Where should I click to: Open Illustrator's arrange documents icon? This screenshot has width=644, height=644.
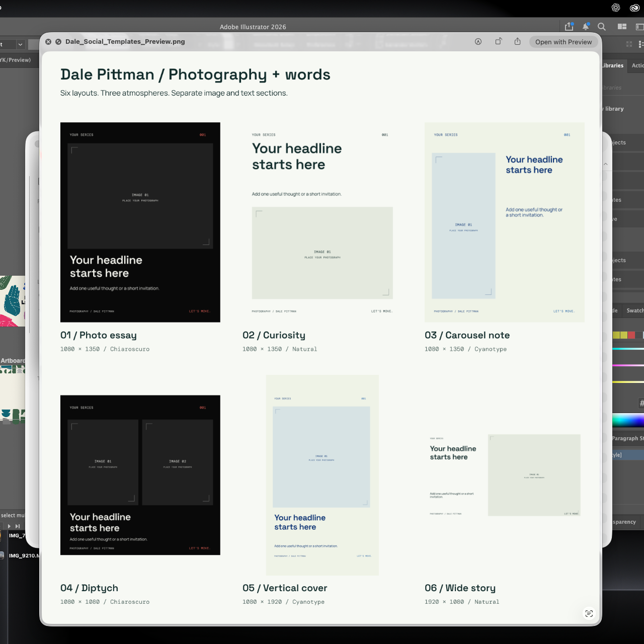tap(622, 27)
